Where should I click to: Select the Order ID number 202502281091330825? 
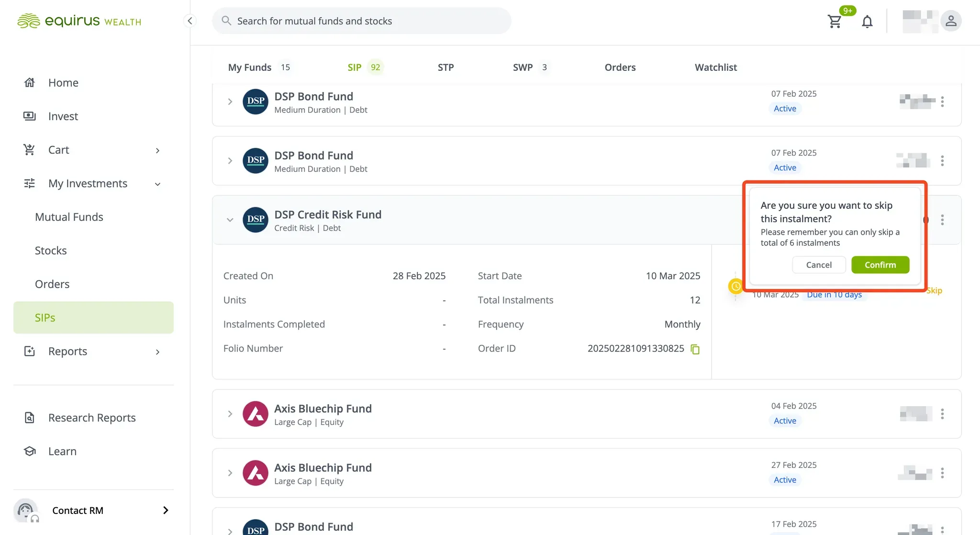click(x=636, y=349)
